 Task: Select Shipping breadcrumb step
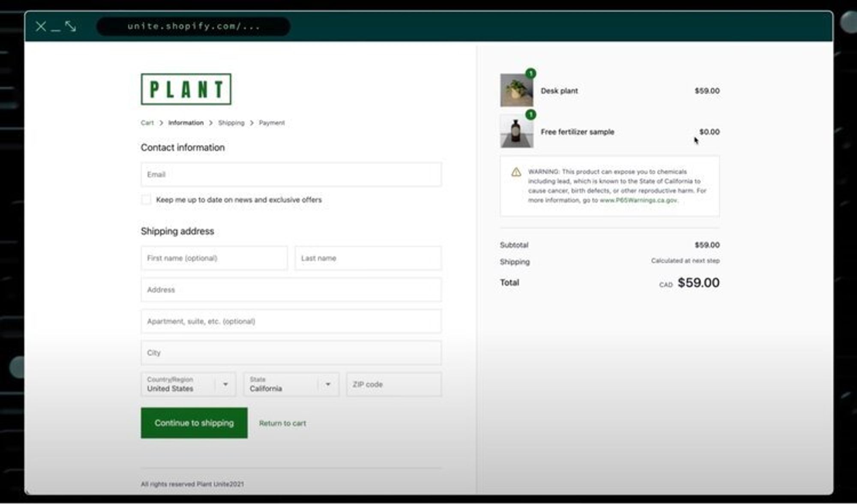[231, 123]
